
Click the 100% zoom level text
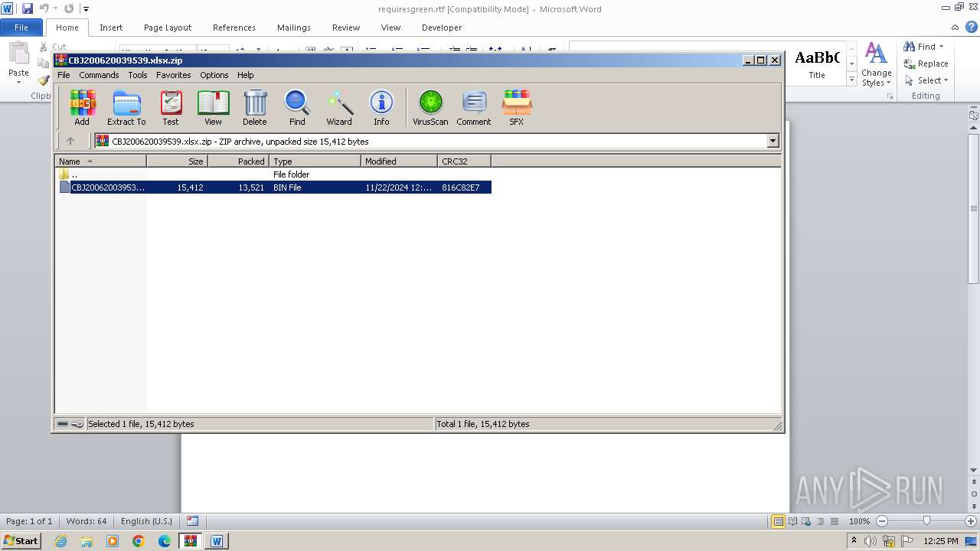[x=859, y=521]
